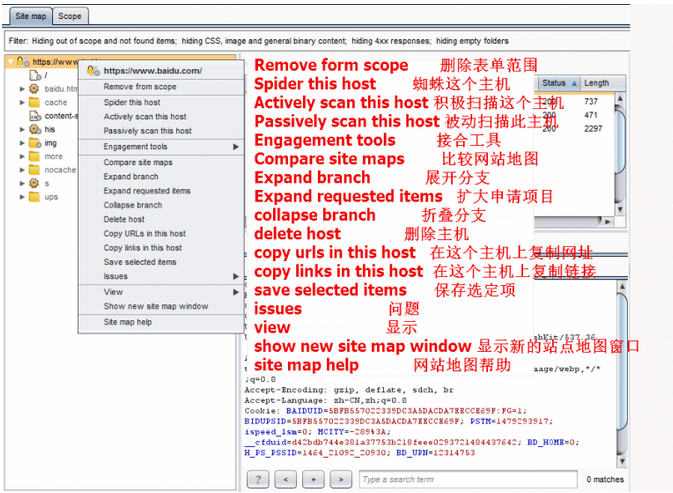Open the Scope tab

click(70, 16)
